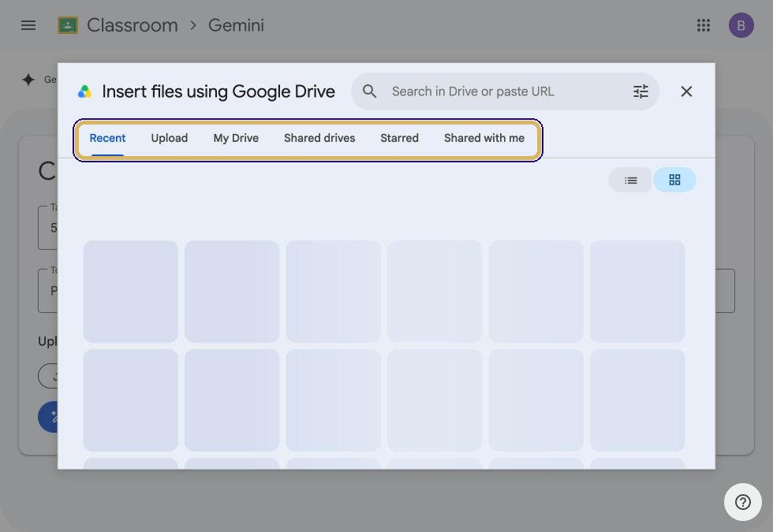This screenshot has height=532, width=773.
Task: Open the account avatar B
Action: point(741,25)
